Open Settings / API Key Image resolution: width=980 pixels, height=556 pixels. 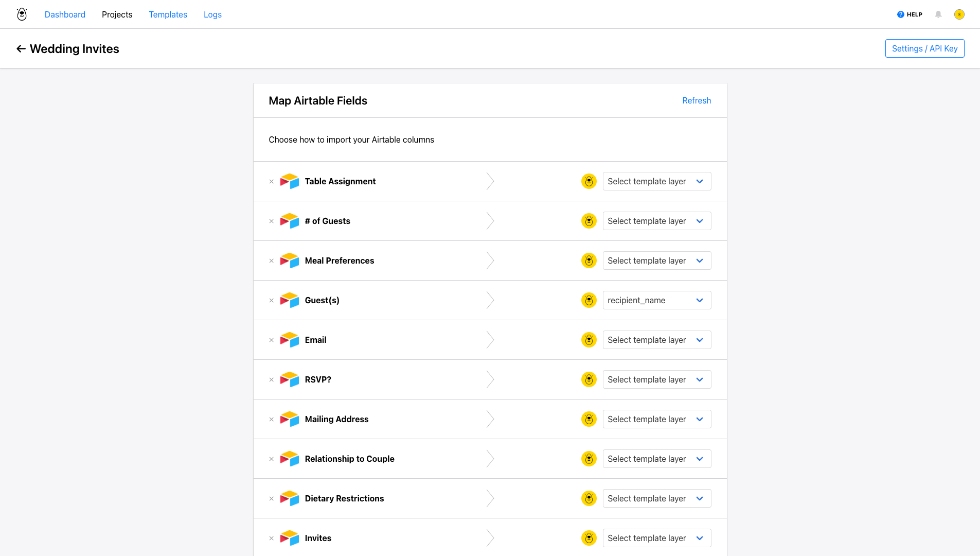click(x=924, y=48)
